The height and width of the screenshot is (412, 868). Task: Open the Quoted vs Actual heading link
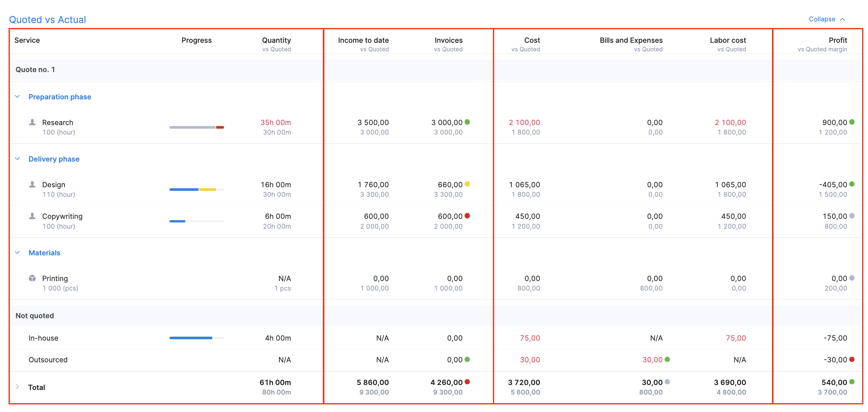pyautogui.click(x=47, y=19)
